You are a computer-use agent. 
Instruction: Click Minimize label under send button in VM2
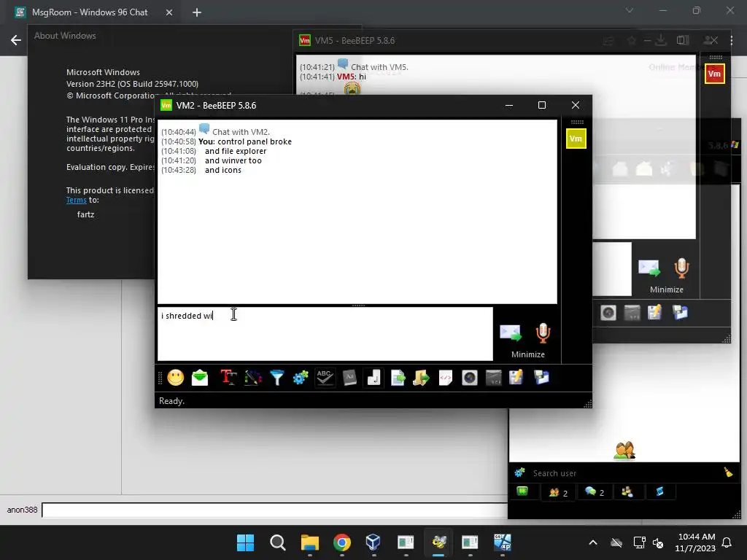pyautogui.click(x=528, y=354)
